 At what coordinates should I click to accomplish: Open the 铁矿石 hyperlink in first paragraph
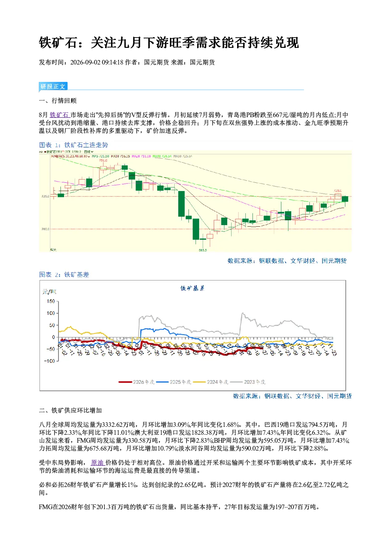click(x=60, y=115)
